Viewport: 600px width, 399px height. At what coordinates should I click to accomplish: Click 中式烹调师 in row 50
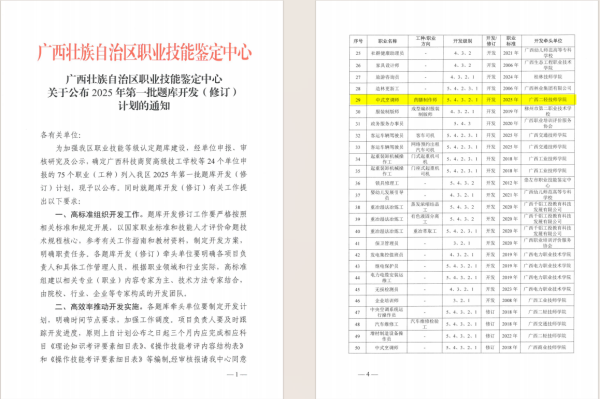point(387,348)
